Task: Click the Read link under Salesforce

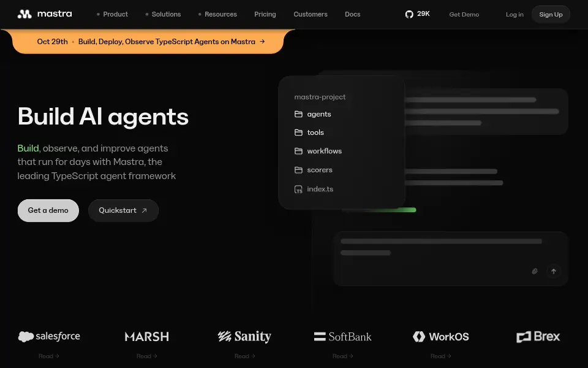Action: (49, 356)
